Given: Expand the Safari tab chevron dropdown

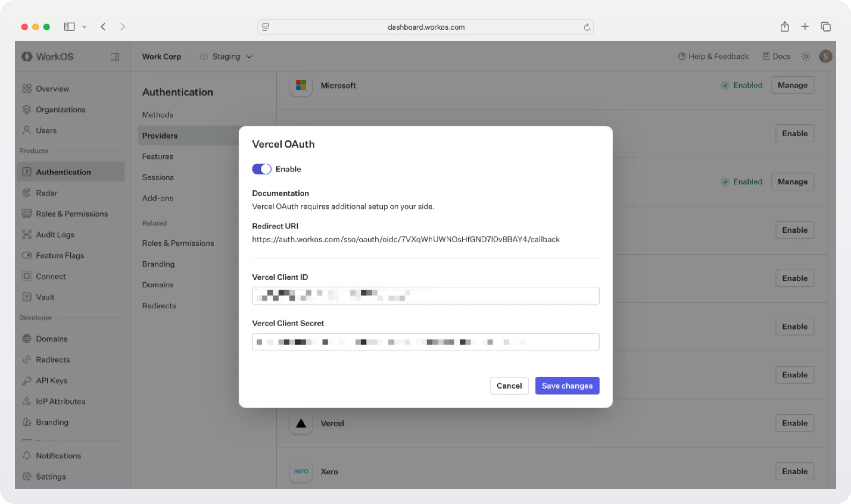Looking at the screenshot, I should pos(85,26).
